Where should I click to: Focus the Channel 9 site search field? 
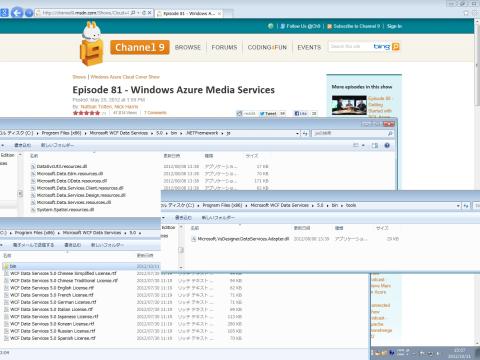[x=350, y=47]
